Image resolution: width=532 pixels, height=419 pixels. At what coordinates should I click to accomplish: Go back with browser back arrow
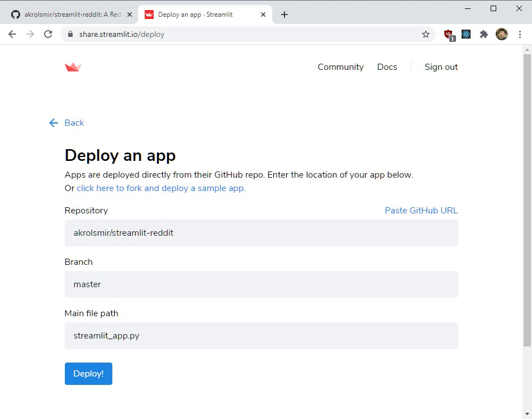pos(12,34)
